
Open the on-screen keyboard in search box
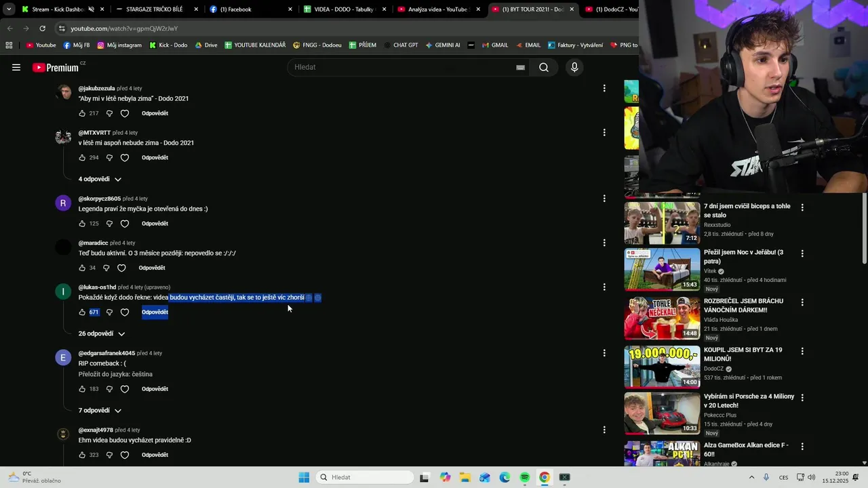520,67
